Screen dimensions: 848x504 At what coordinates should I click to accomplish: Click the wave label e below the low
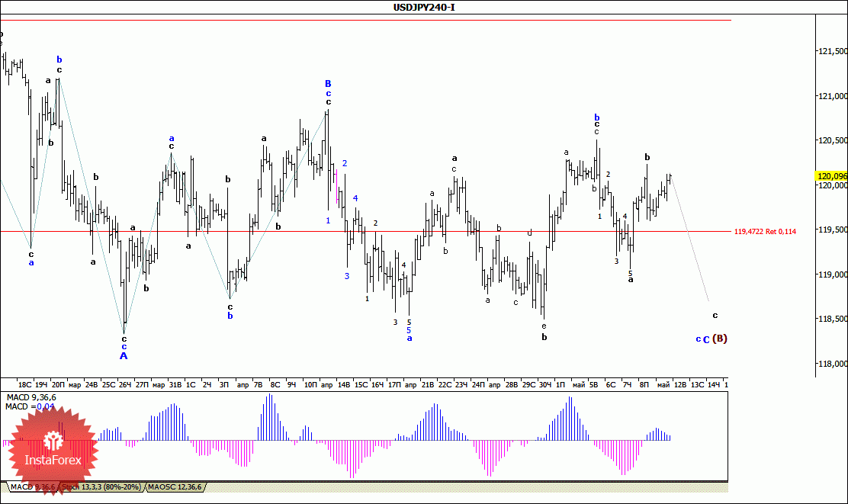click(544, 326)
